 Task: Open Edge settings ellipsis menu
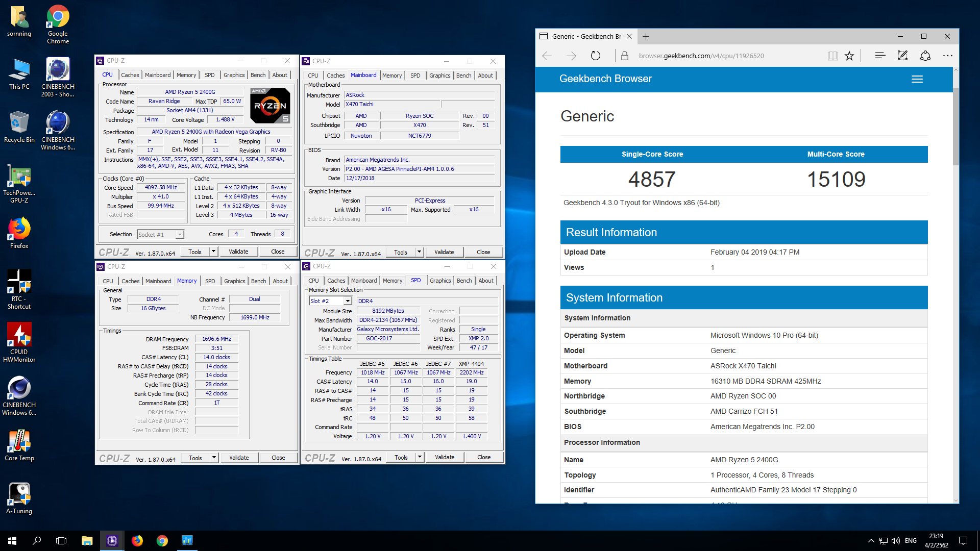(x=948, y=56)
